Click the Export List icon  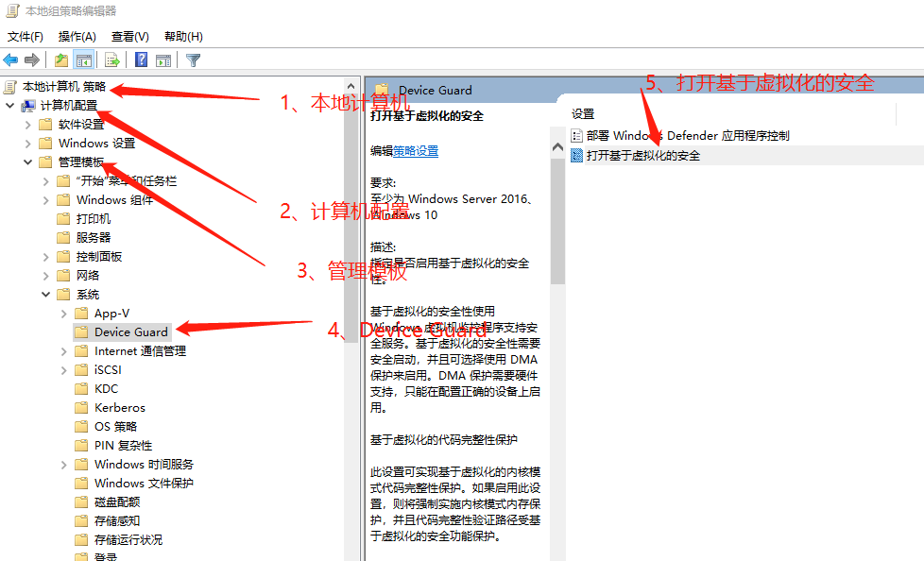click(x=111, y=59)
